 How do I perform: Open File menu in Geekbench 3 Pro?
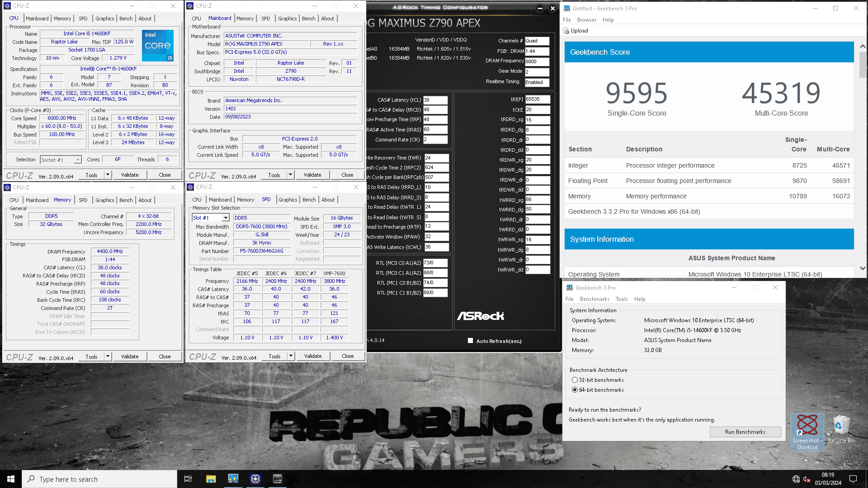570,299
